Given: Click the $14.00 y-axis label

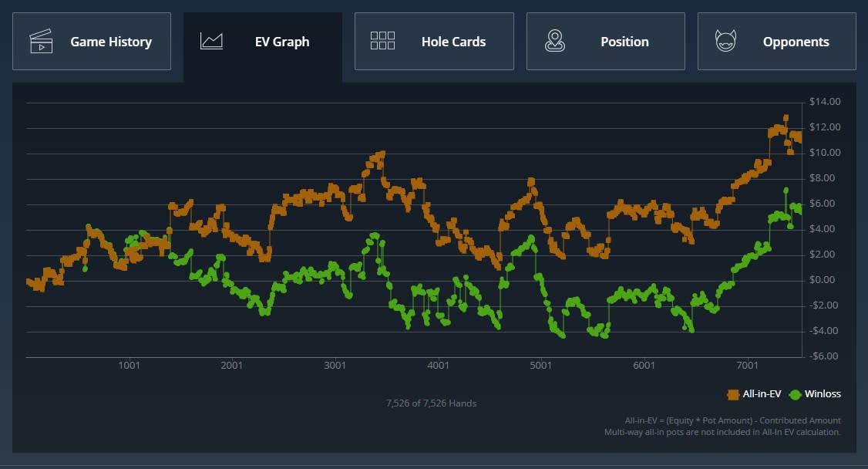Looking at the screenshot, I should [825, 101].
